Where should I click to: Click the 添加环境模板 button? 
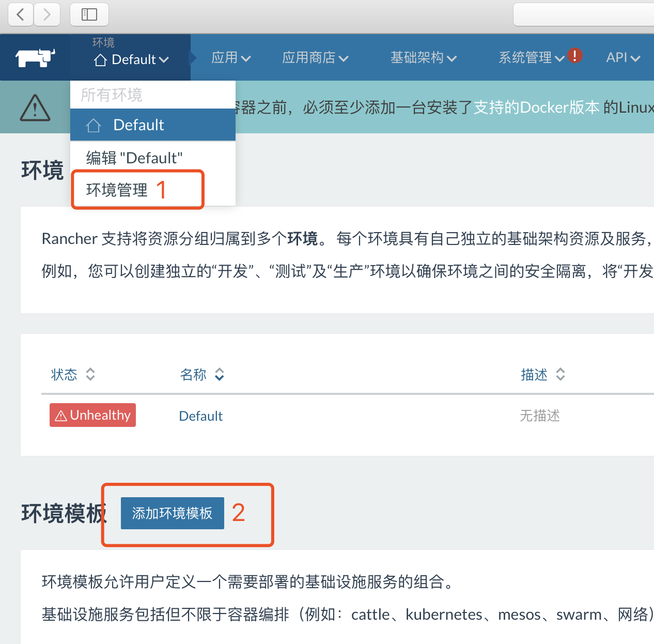(x=172, y=513)
